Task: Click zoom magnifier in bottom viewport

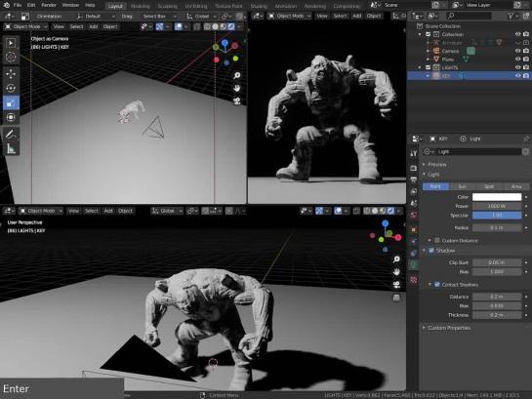Action: tap(396, 259)
